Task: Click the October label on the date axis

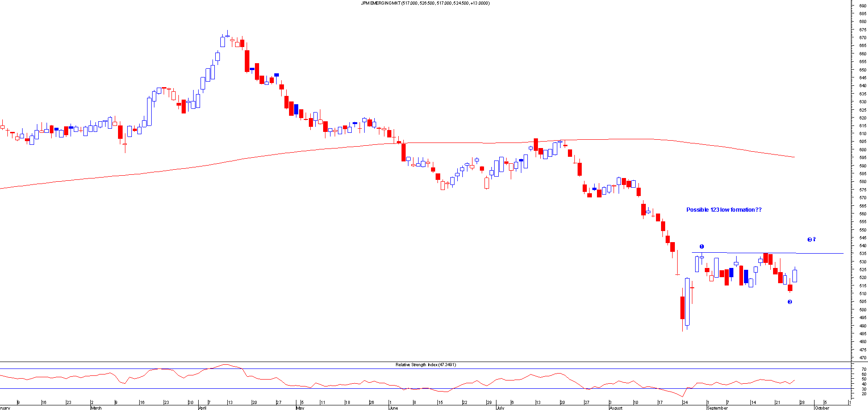Action: (822, 408)
